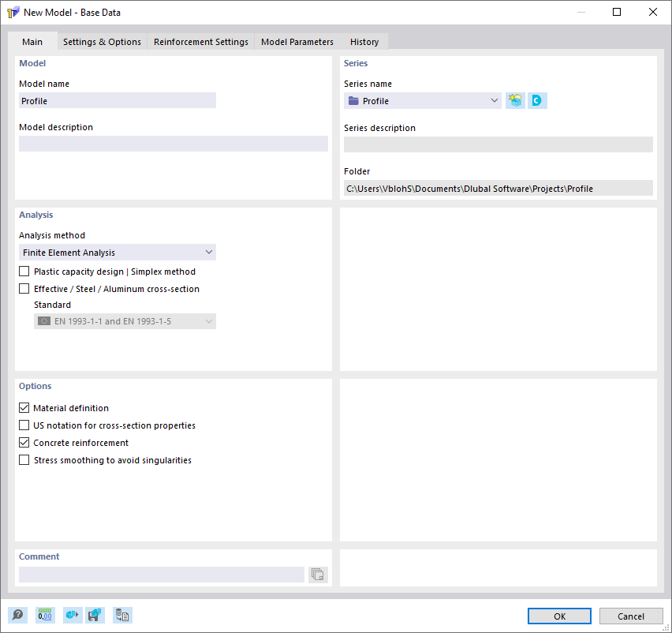
Task: Enable Plastic capacity design Simplex method
Action: coord(24,271)
